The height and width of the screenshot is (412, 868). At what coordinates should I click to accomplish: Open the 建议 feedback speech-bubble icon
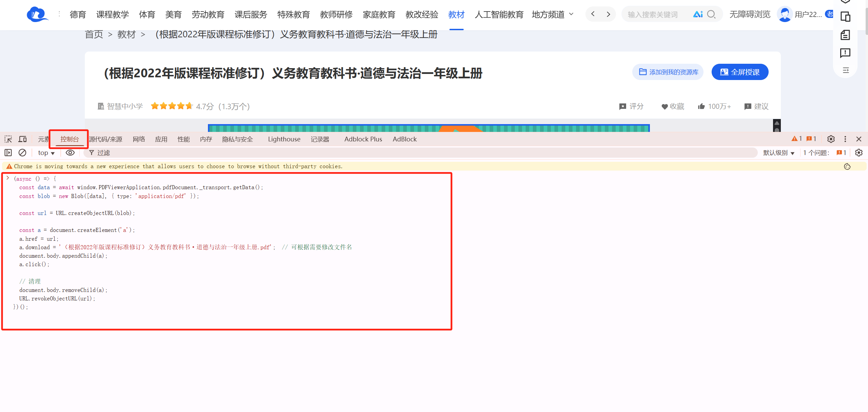(x=748, y=106)
